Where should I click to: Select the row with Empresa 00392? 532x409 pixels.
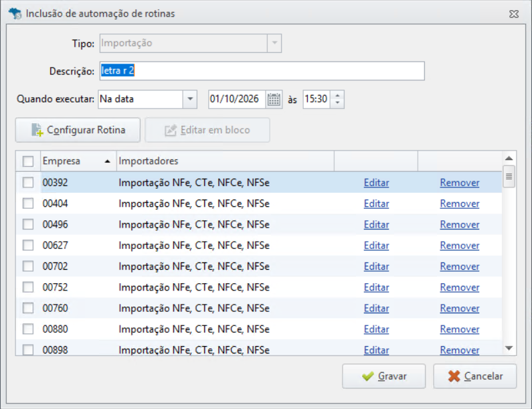click(259, 182)
